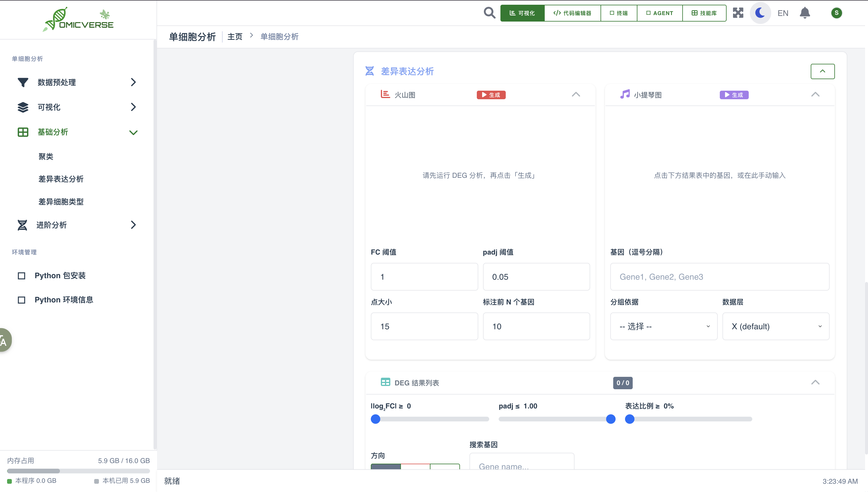
Task: Click the fullscreen expand icon
Action: coord(738,13)
